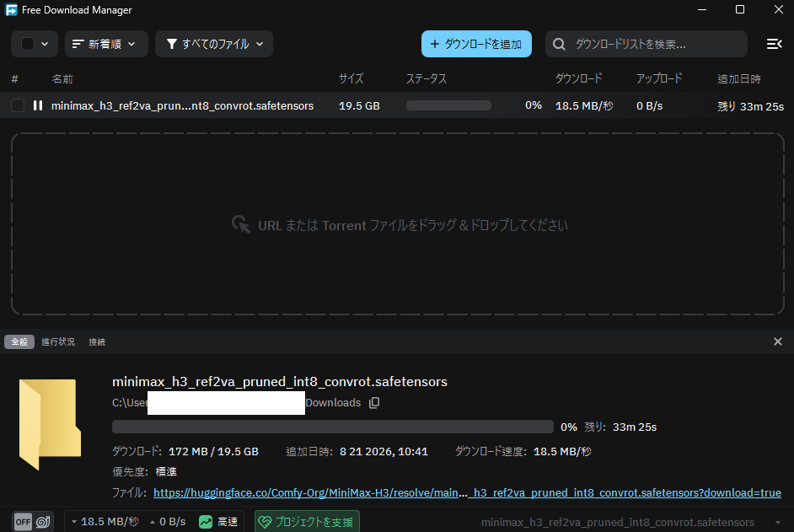Sort by the アップロード column header
The width and height of the screenshot is (794, 532).
pyautogui.click(x=659, y=79)
